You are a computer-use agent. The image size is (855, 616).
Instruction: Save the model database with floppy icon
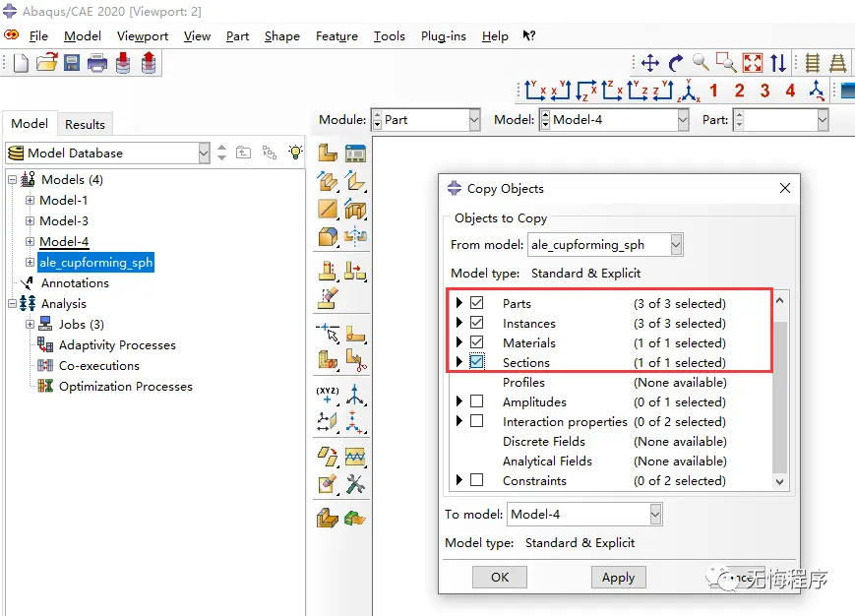pyautogui.click(x=72, y=63)
